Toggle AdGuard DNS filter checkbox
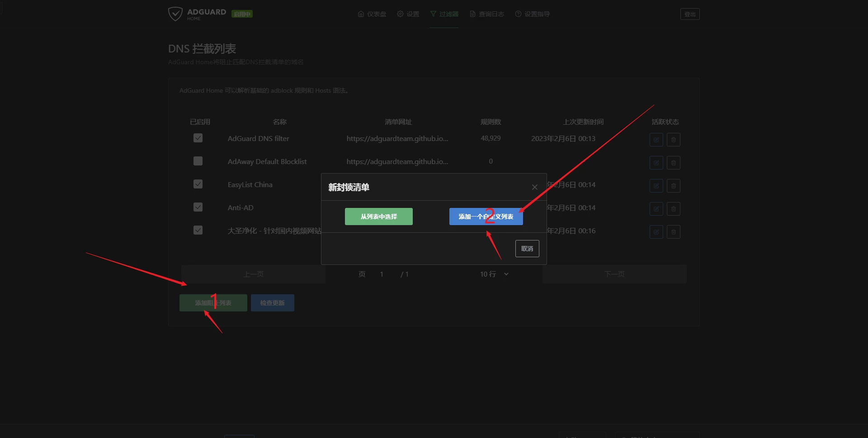Screen dimensions: 868x438 point(198,138)
